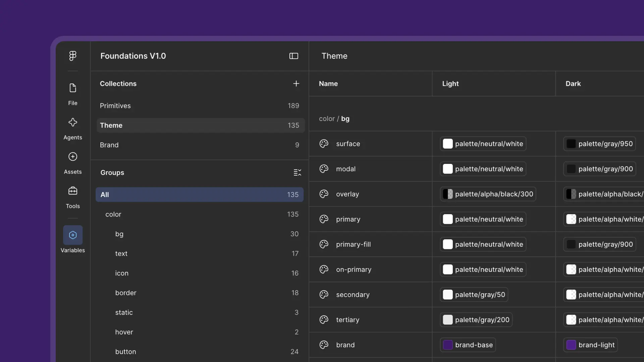Open on-primary Light value chip
This screenshot has height=362, width=644.
(x=483, y=269)
